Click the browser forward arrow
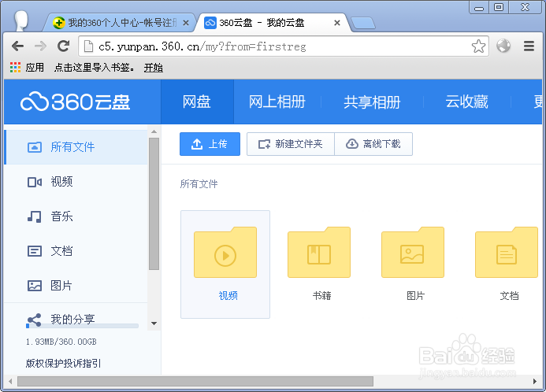Image resolution: width=546 pixels, height=392 pixels. pos(40,46)
